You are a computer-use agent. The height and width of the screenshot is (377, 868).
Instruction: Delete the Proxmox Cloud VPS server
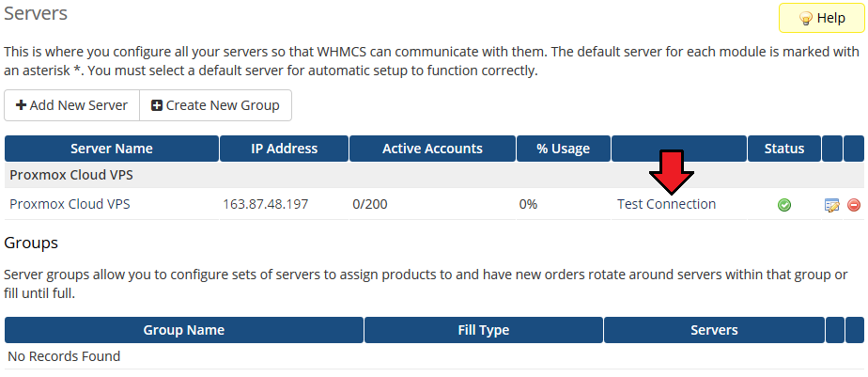pos(854,205)
